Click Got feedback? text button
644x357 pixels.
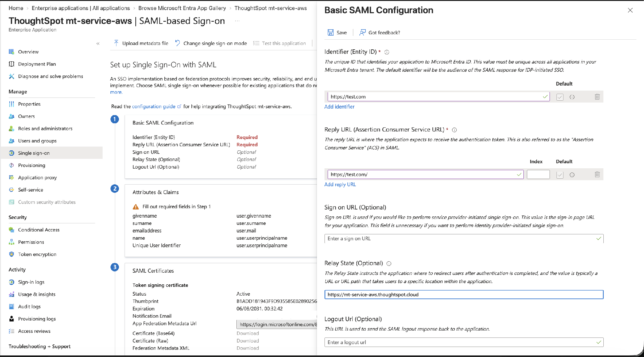[384, 32]
